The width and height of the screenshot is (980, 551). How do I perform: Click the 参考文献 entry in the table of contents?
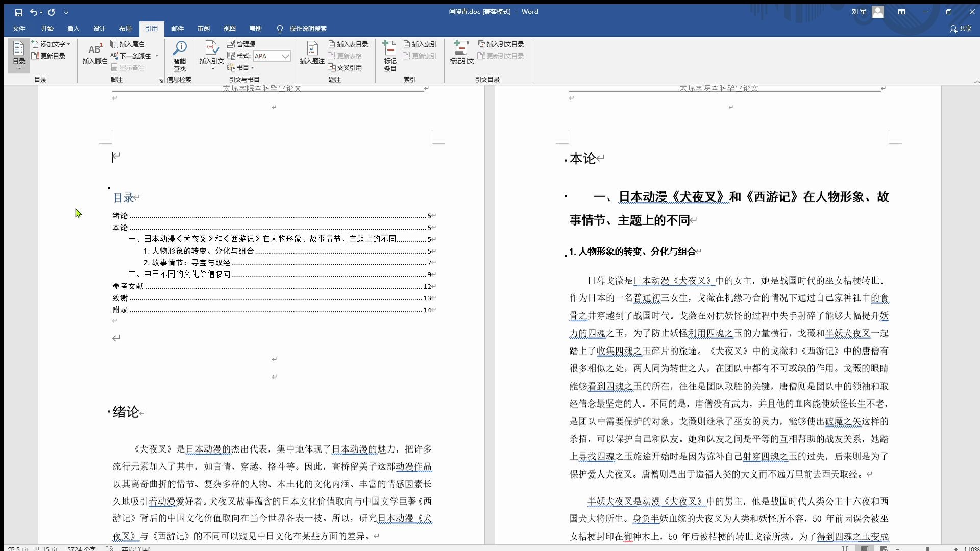(128, 286)
